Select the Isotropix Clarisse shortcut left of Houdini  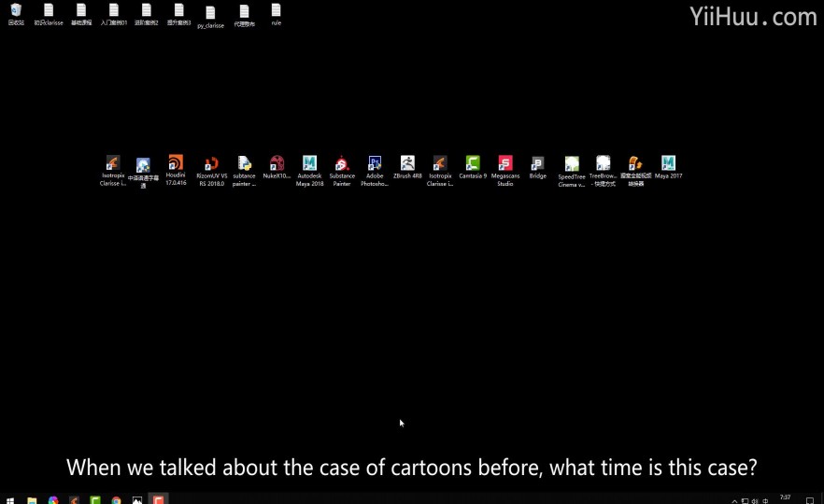click(112, 171)
